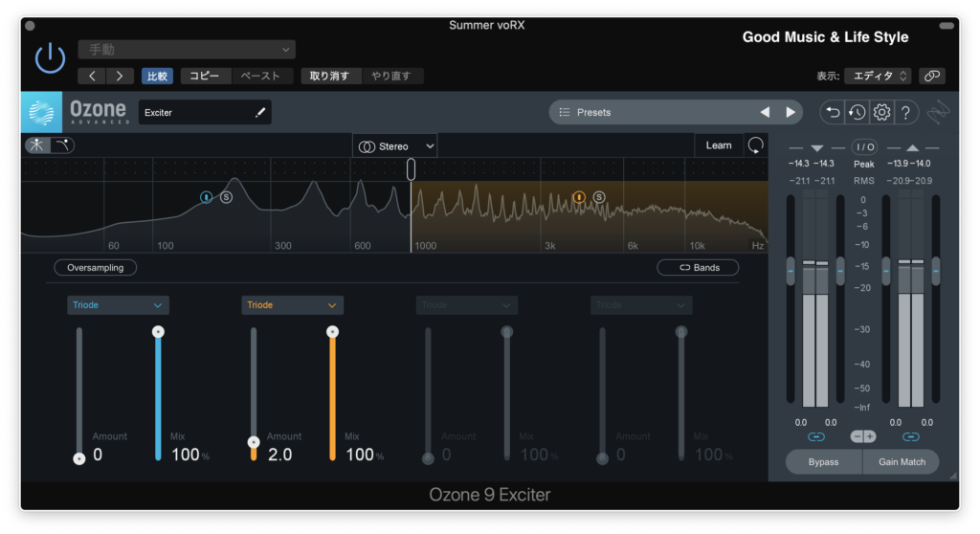Click band 2 Amount value 2.0
The image size is (980, 534).
(x=280, y=455)
